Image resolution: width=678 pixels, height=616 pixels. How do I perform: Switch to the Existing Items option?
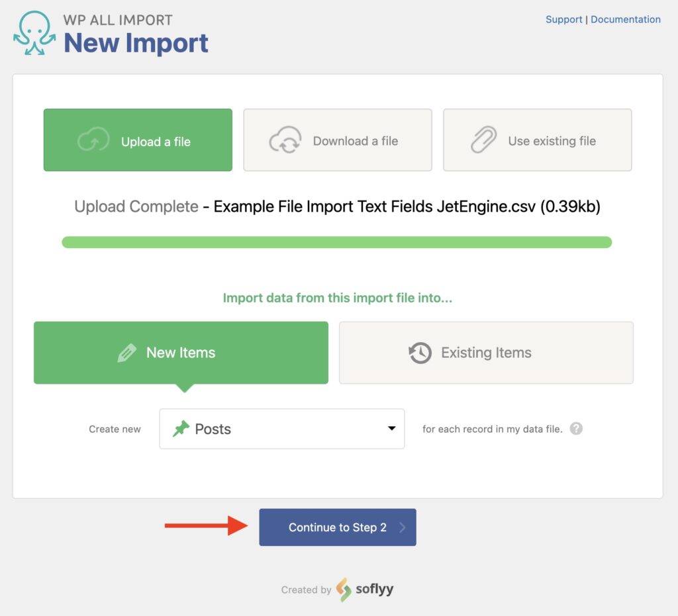pos(485,352)
